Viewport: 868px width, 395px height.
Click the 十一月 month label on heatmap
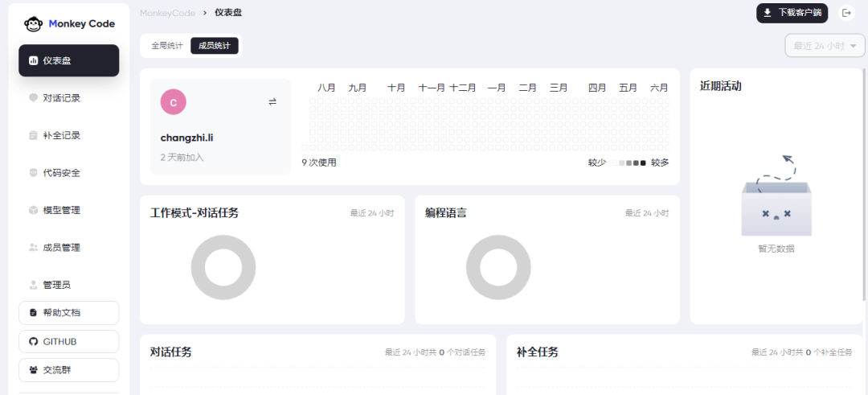(x=432, y=88)
